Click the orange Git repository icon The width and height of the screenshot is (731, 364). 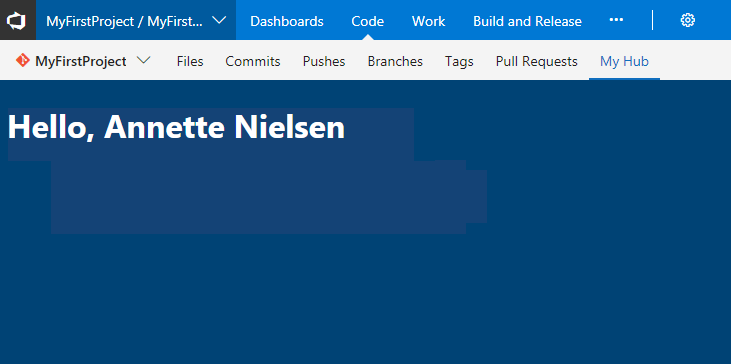click(22, 61)
